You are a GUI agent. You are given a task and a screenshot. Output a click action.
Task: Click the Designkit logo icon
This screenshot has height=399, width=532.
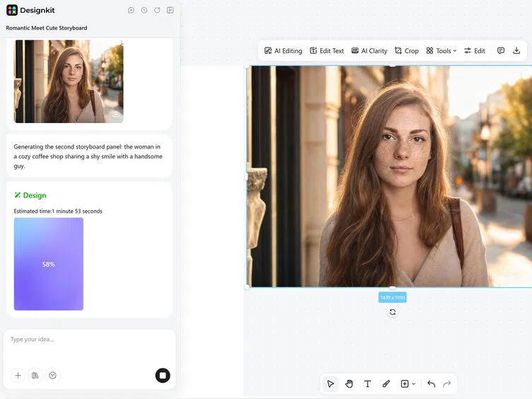pos(12,10)
